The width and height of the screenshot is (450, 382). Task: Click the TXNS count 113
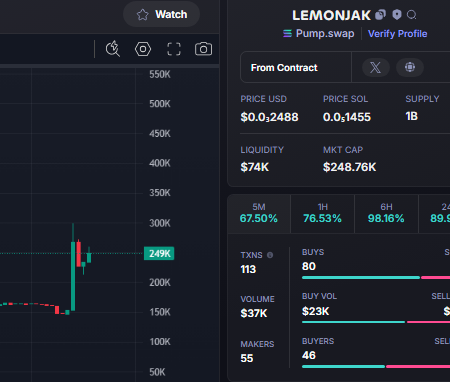click(248, 269)
